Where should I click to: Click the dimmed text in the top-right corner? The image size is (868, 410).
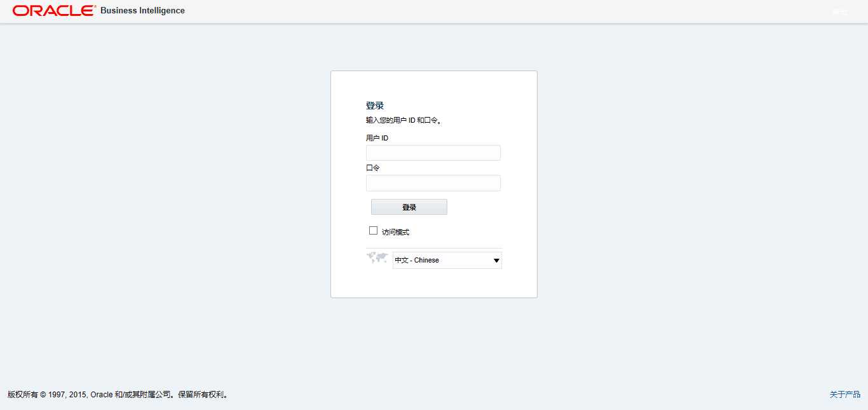[840, 11]
